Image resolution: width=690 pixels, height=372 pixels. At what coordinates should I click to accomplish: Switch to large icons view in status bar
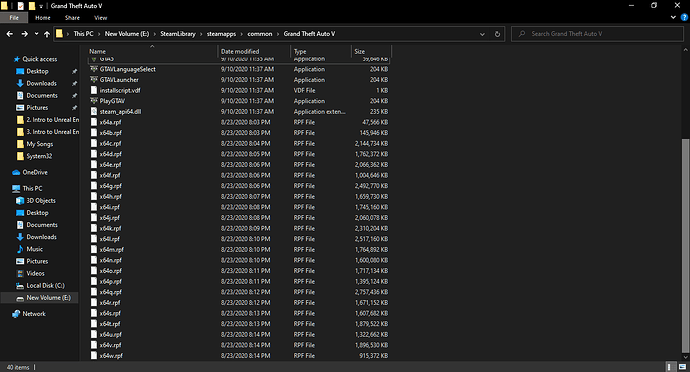coord(683,367)
